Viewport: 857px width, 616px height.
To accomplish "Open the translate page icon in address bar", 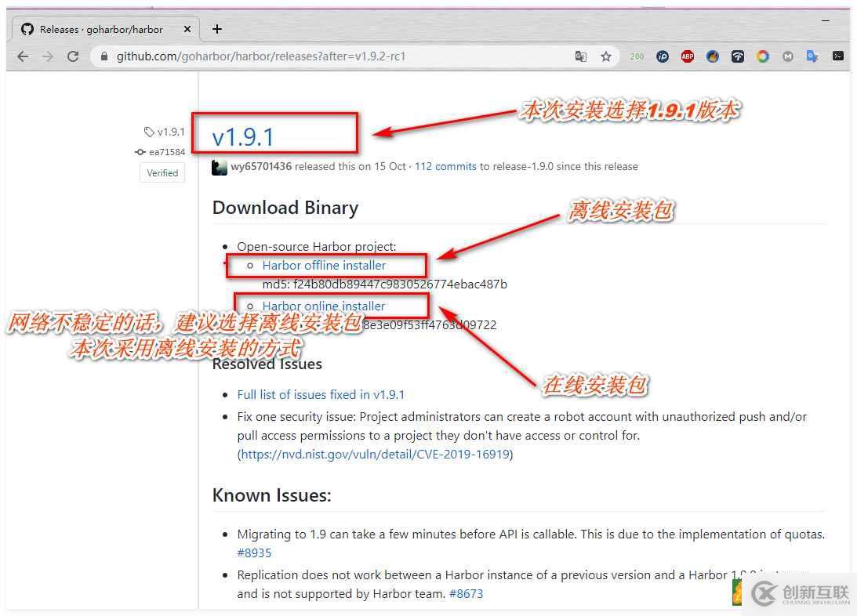I will (x=581, y=56).
